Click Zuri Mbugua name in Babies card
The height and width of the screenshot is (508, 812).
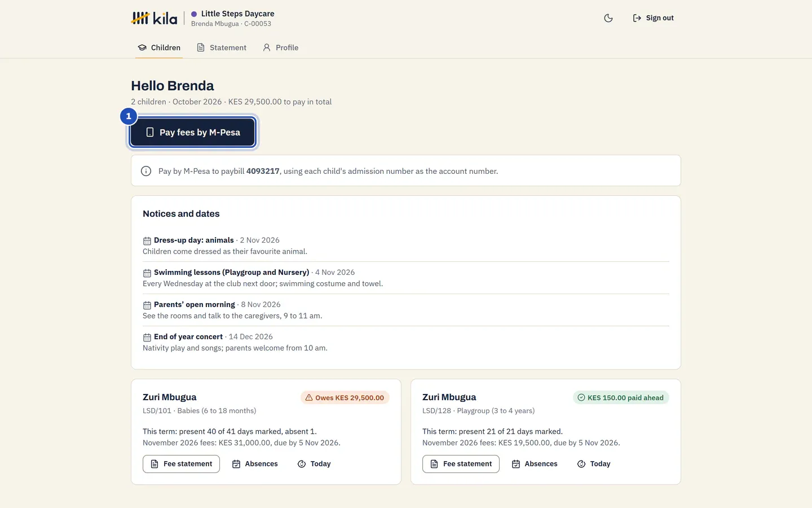(170, 397)
